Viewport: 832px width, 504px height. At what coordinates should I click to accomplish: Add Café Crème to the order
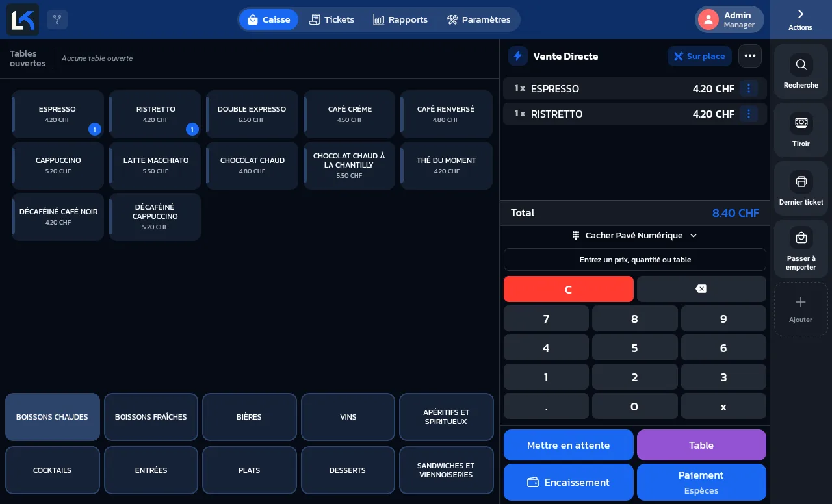coord(350,114)
